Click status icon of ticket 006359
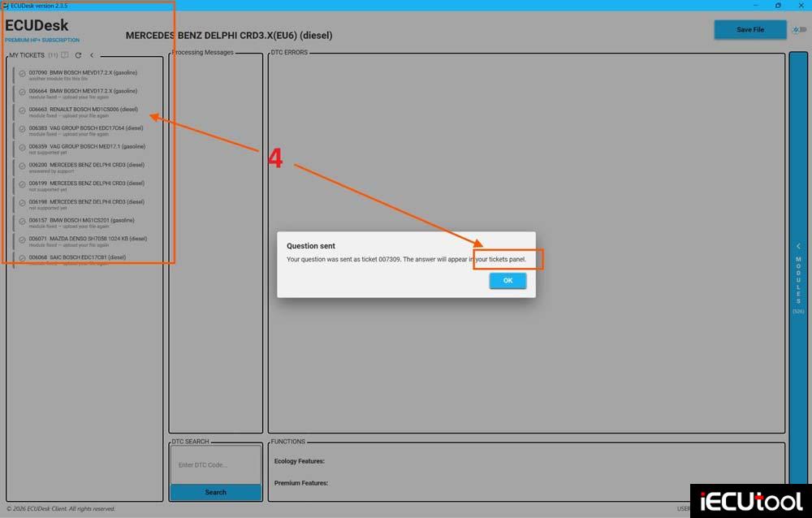This screenshot has height=518, width=812. click(22, 148)
